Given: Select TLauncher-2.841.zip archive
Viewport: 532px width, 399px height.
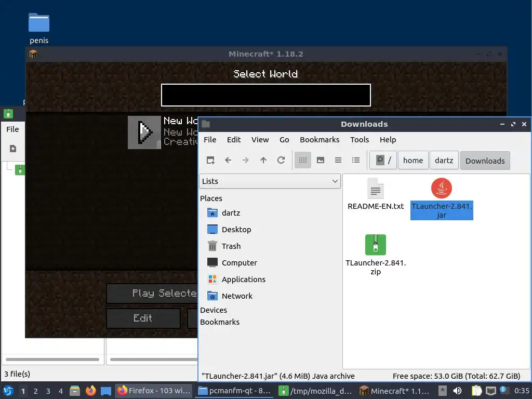Looking at the screenshot, I should (376, 255).
